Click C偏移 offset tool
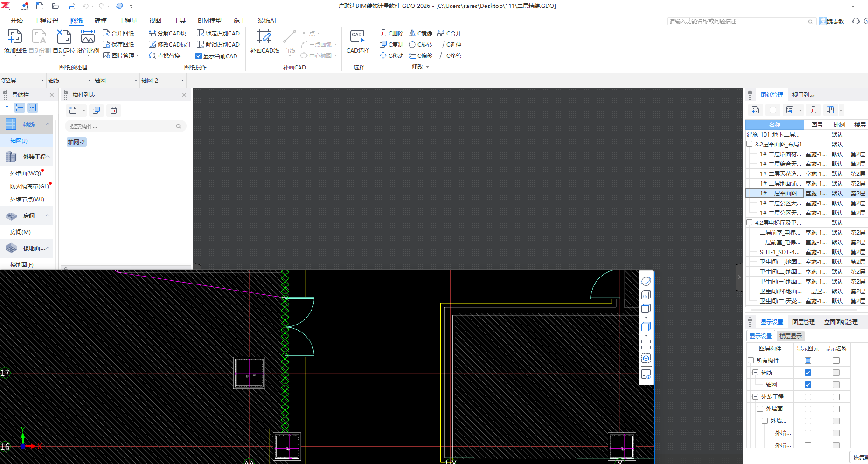This screenshot has height=464, width=868. [x=421, y=55]
